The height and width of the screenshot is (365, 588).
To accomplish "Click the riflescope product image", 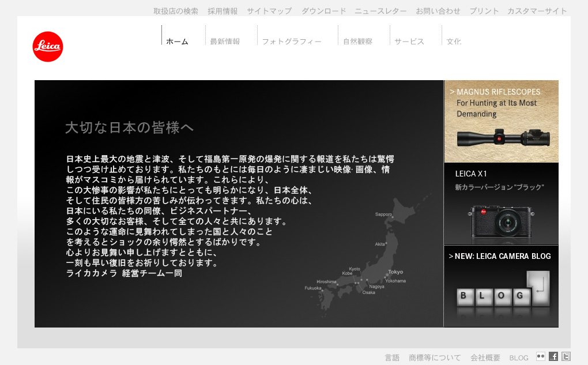I will [x=503, y=138].
